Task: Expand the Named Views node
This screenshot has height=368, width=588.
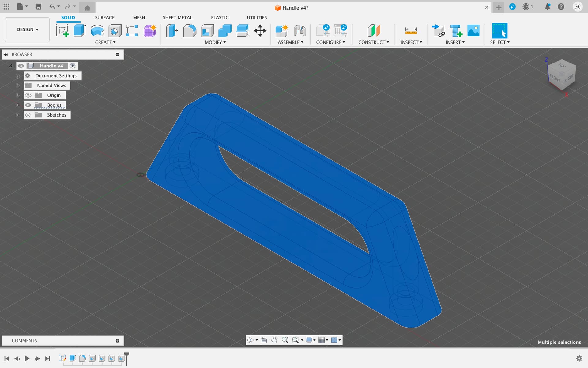Action: (x=17, y=86)
